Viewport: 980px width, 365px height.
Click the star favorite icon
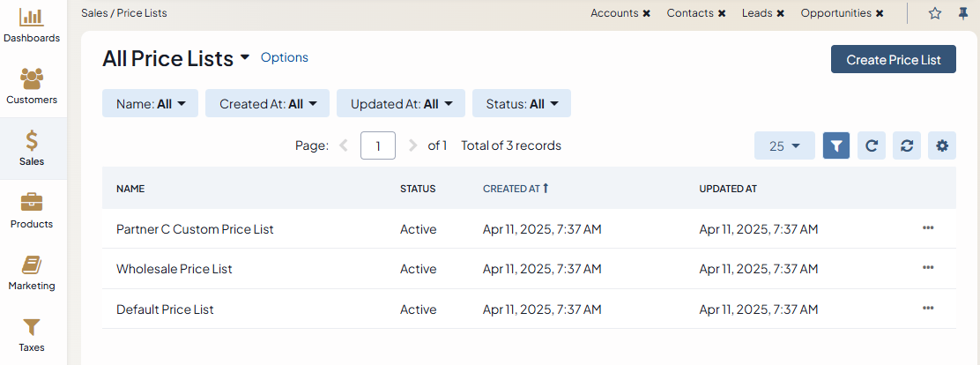click(x=935, y=13)
